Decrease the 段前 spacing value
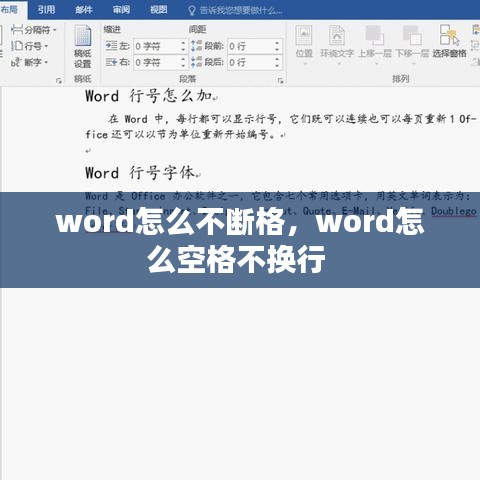 pos(277,49)
